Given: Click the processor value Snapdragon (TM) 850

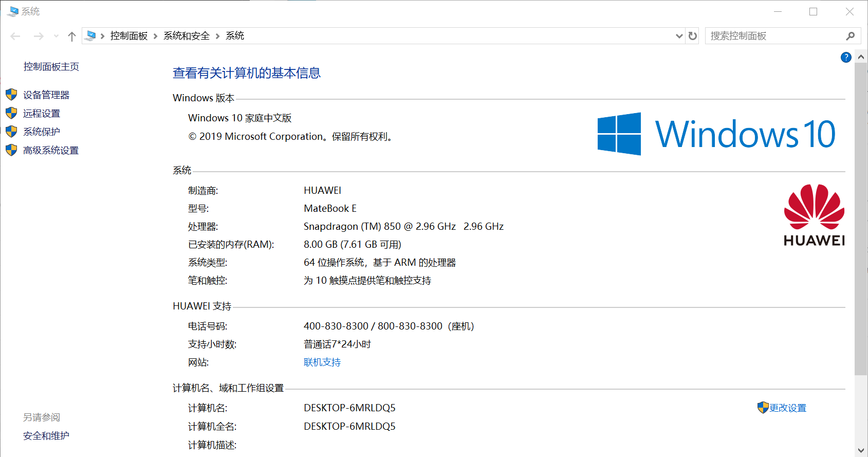Looking at the screenshot, I should 352,226.
